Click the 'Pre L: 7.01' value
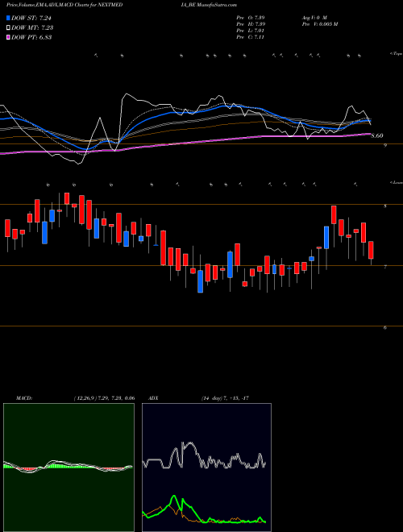Screen dimensions: 403x532 click(251, 30)
